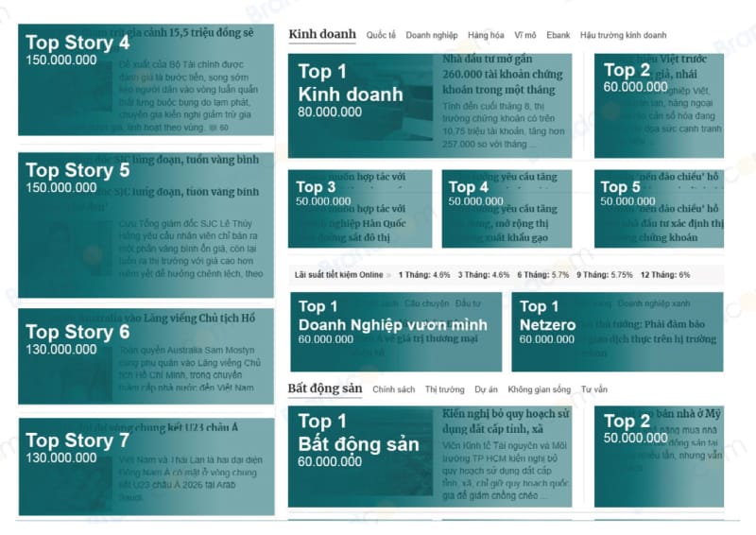Select the Thị trường tab
This screenshot has height=535, width=756.
[444, 389]
